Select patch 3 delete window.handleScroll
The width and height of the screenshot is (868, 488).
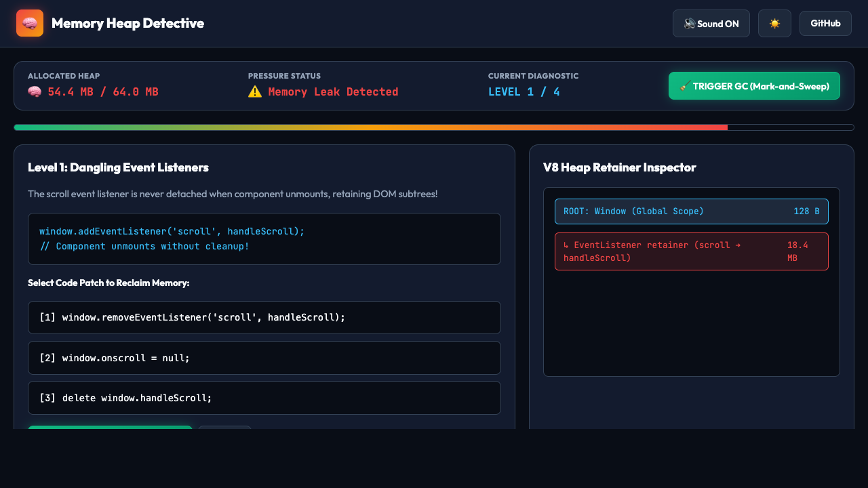pyautogui.click(x=264, y=398)
